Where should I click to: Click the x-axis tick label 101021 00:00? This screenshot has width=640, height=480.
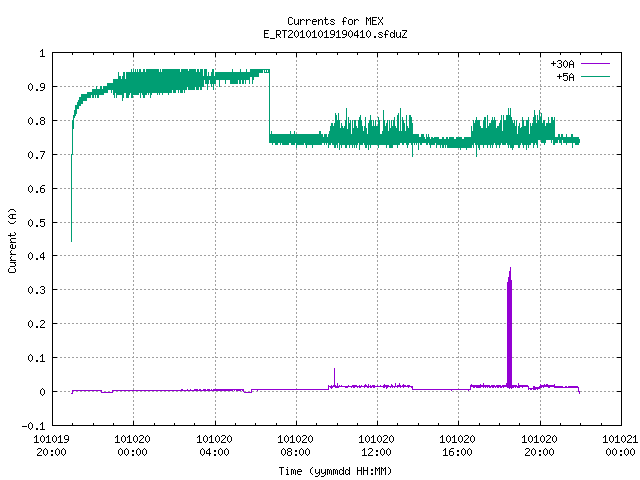click(x=620, y=445)
